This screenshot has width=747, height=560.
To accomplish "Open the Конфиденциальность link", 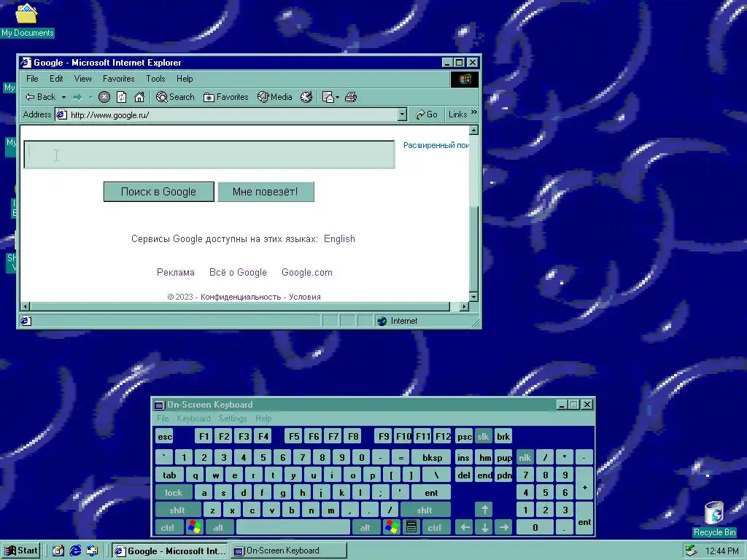I will [241, 297].
